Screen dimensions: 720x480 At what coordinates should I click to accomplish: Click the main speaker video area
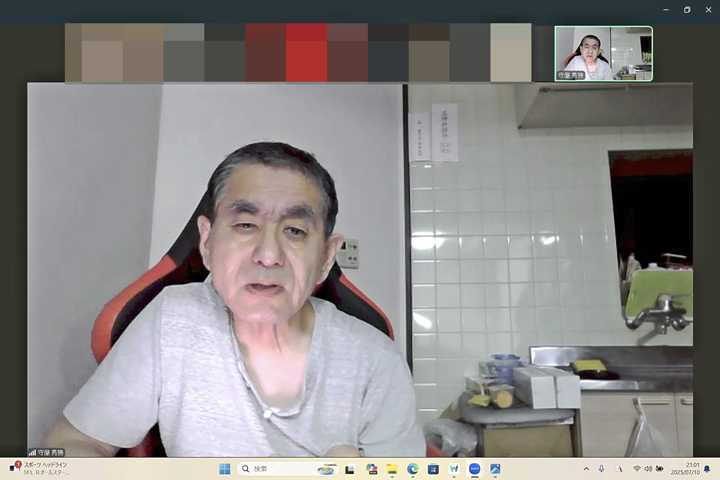point(360,270)
